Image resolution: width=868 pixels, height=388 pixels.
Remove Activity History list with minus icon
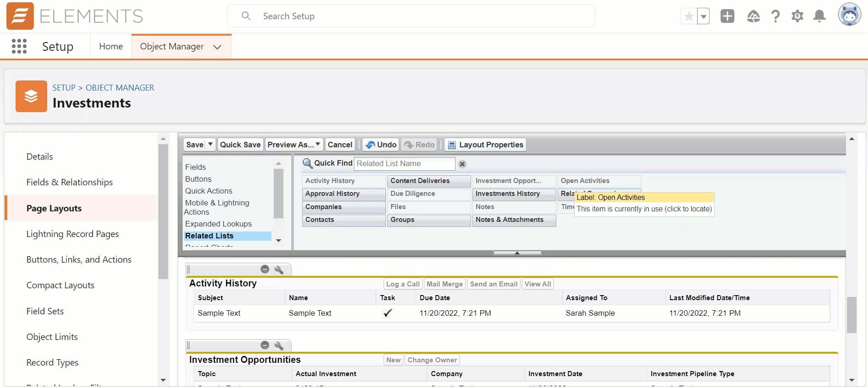265,269
